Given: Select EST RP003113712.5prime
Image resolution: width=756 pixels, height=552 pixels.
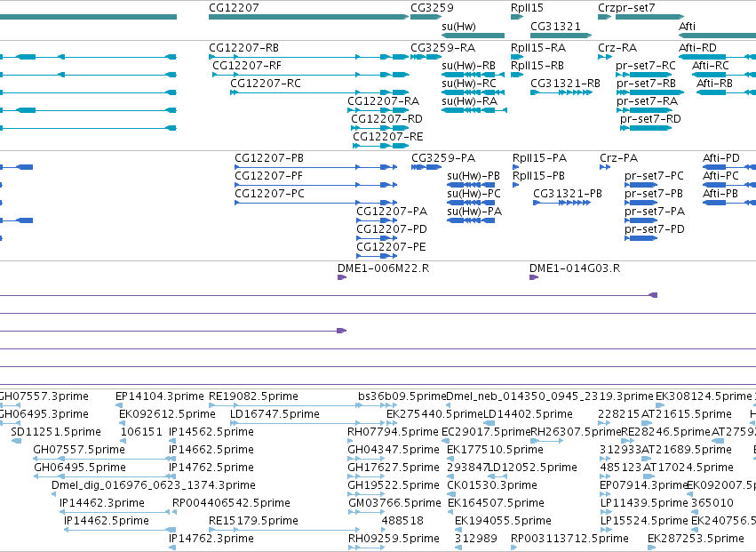Looking at the screenshot, I should [x=570, y=539].
